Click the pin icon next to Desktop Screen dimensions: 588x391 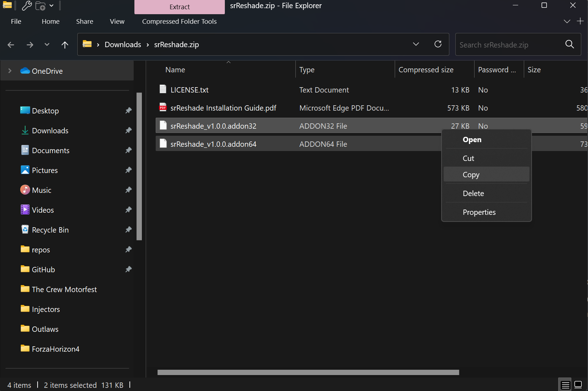coord(128,111)
